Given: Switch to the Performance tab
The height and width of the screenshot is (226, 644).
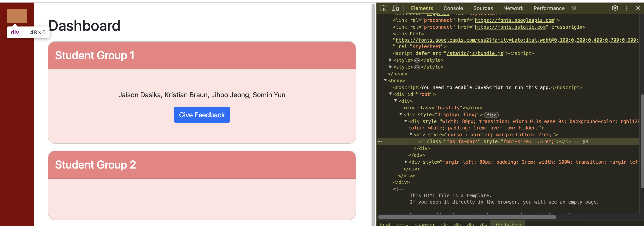Looking at the screenshot, I should coord(549,8).
